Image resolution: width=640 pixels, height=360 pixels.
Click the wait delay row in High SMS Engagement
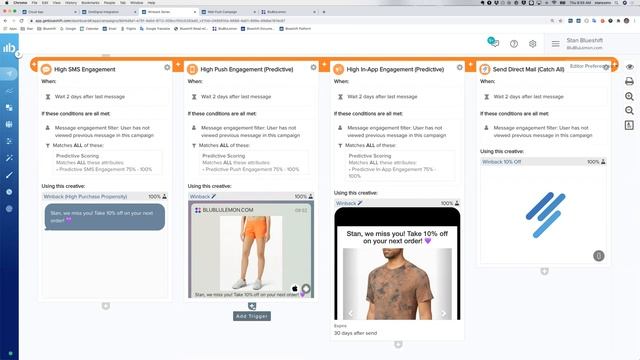105,97
